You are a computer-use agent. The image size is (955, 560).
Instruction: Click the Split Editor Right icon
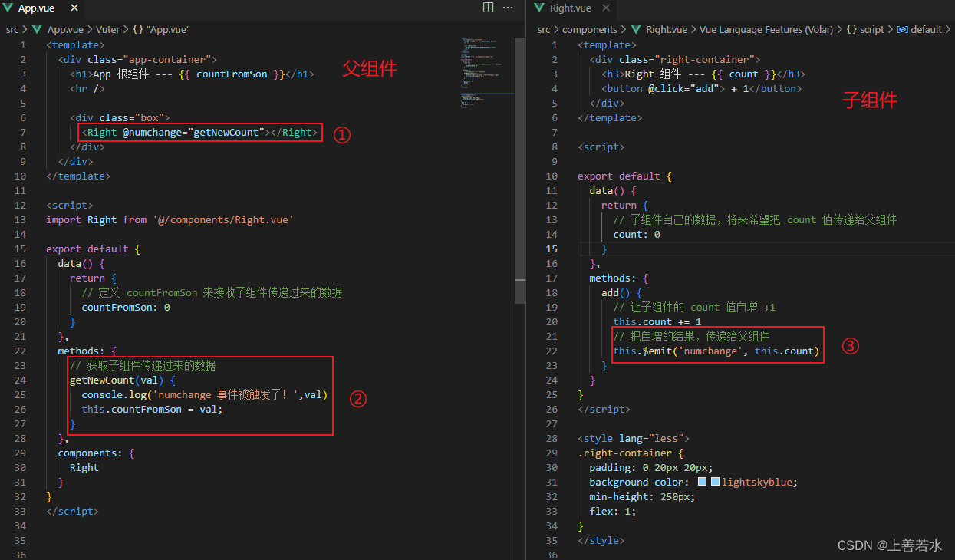(x=488, y=8)
